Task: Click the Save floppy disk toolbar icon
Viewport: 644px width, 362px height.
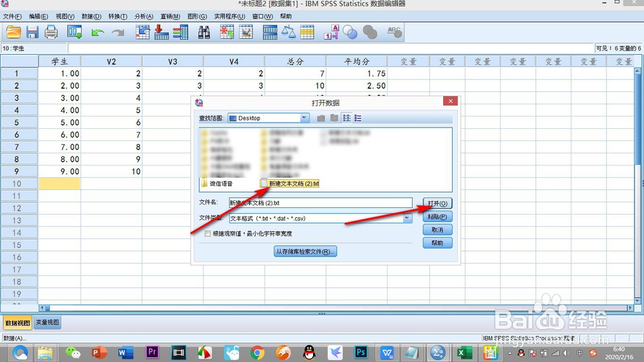Action: [32, 32]
